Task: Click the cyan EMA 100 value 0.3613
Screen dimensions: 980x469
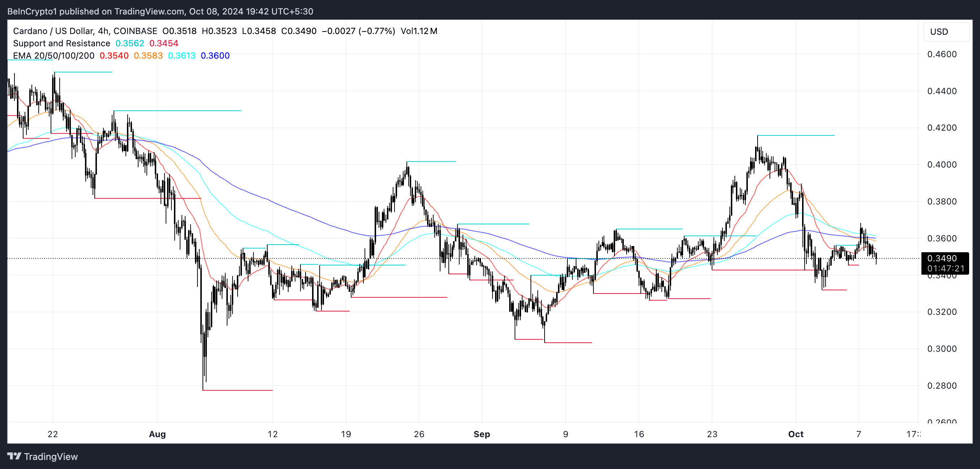Action: pos(182,56)
